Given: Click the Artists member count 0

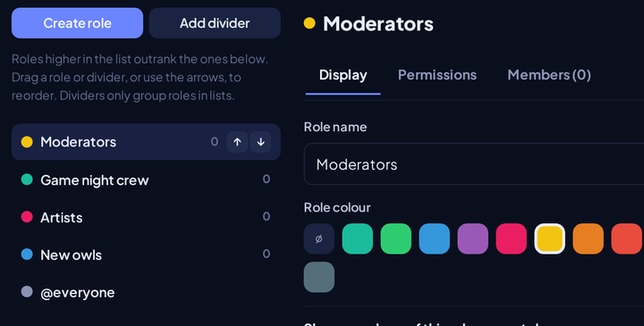Looking at the screenshot, I should pos(267,216).
